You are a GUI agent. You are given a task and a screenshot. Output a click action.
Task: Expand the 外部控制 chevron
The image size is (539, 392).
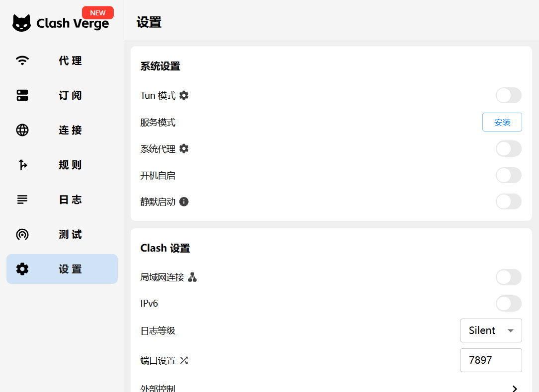[515, 388]
